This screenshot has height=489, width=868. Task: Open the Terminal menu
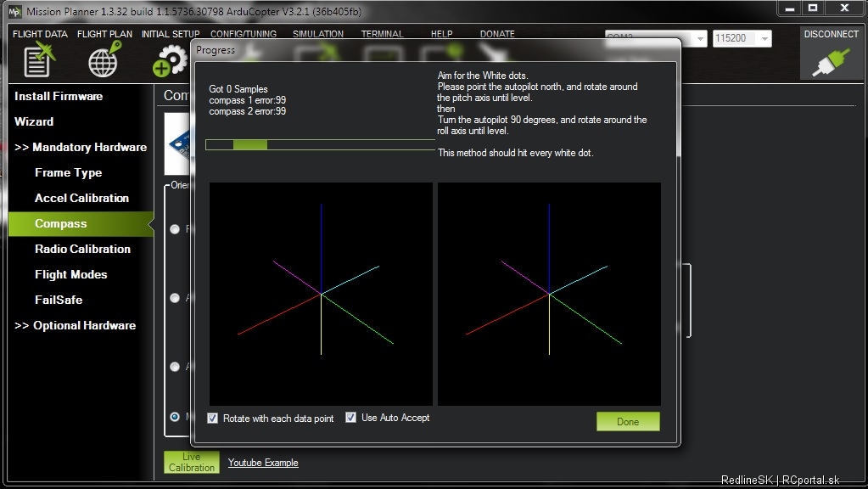(382, 34)
